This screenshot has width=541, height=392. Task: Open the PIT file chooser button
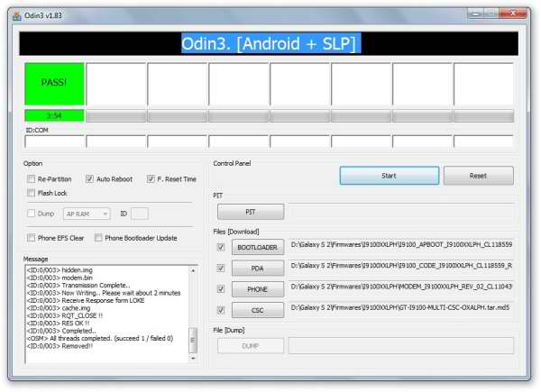point(251,212)
